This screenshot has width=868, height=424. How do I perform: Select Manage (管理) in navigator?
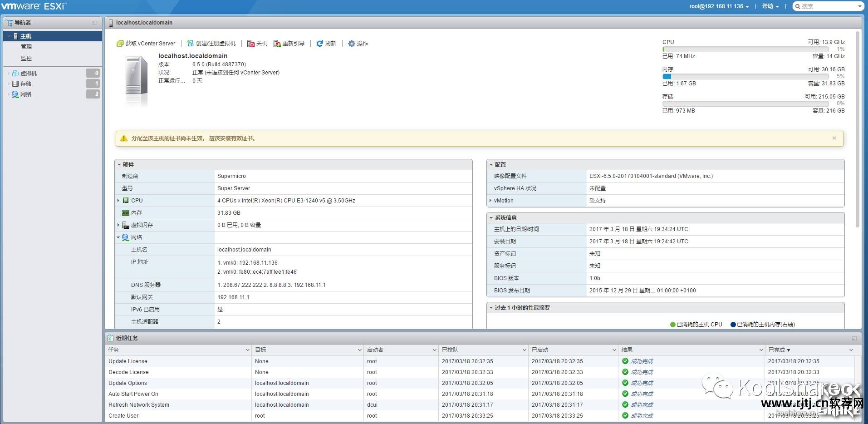point(26,47)
